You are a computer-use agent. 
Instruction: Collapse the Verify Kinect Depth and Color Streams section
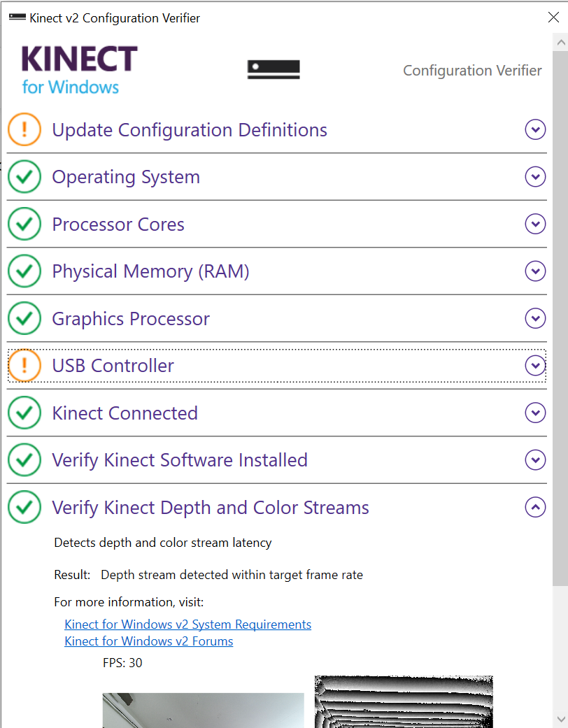pyautogui.click(x=535, y=507)
